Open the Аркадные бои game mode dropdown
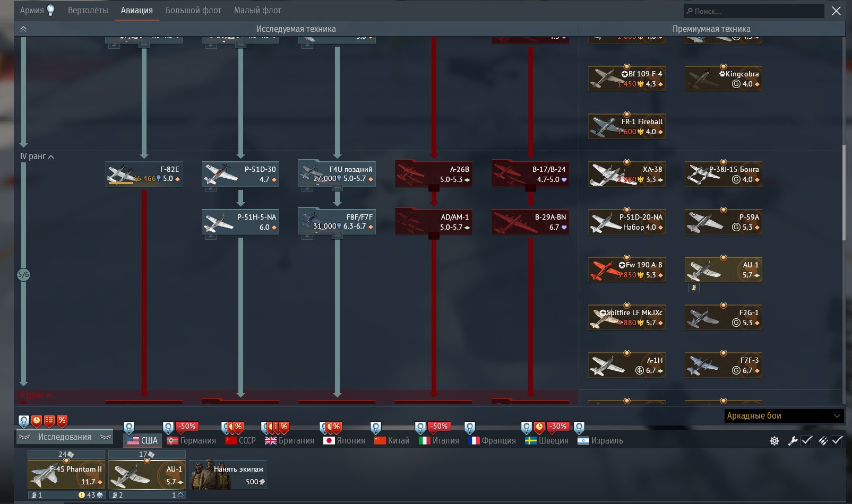The image size is (852, 504). tap(784, 416)
